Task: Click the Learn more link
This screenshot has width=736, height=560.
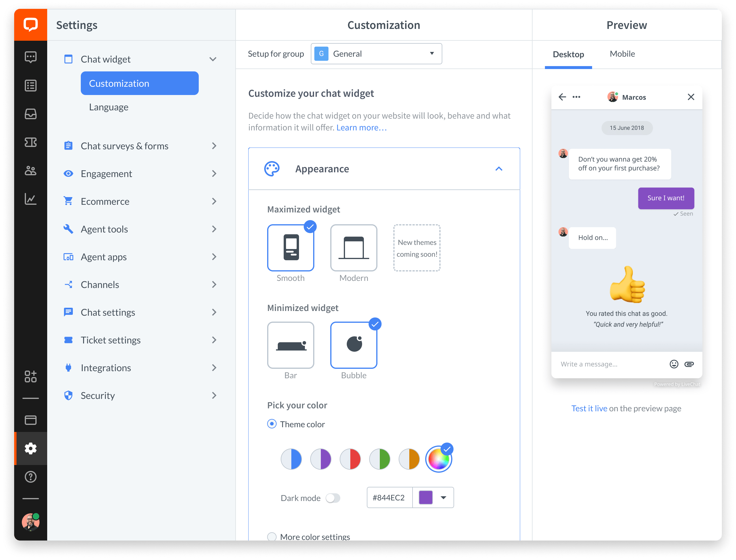Action: [x=362, y=128]
